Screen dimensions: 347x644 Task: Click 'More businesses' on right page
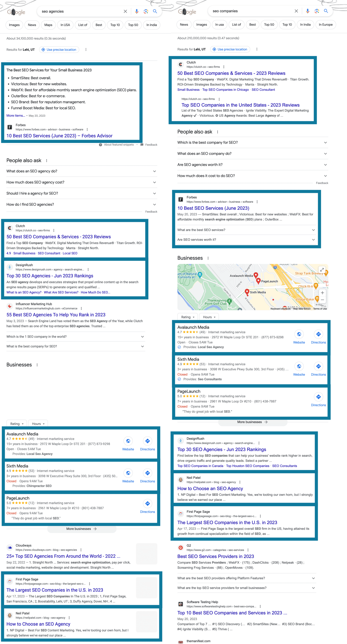pyautogui.click(x=252, y=422)
